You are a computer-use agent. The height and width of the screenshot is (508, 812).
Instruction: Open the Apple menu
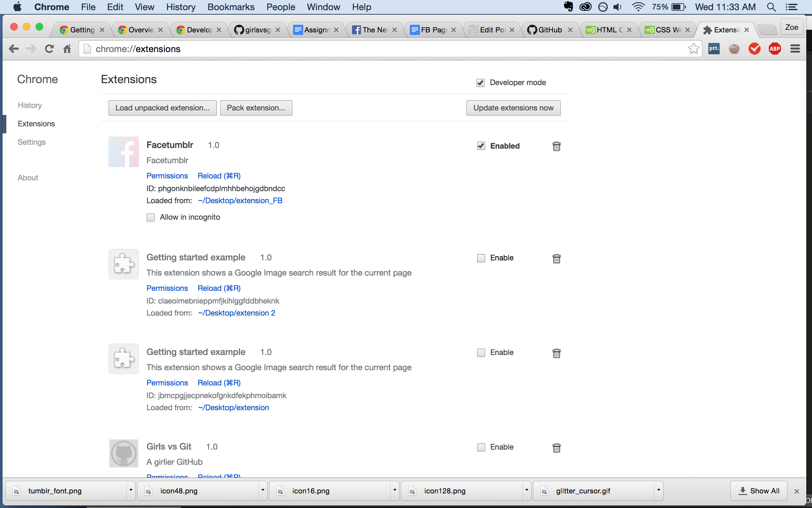point(17,7)
